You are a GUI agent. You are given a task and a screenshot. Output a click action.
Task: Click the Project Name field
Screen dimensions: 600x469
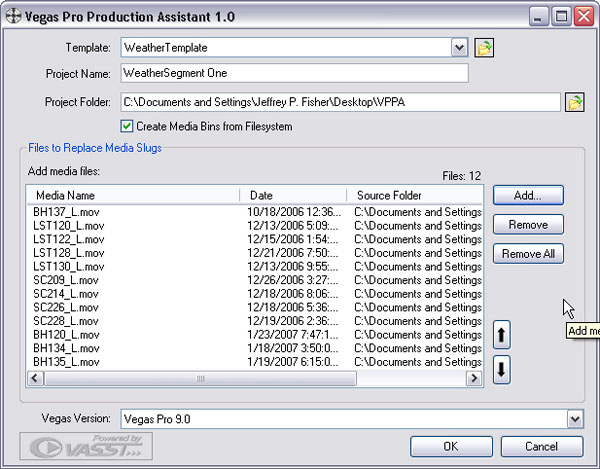[x=294, y=73]
